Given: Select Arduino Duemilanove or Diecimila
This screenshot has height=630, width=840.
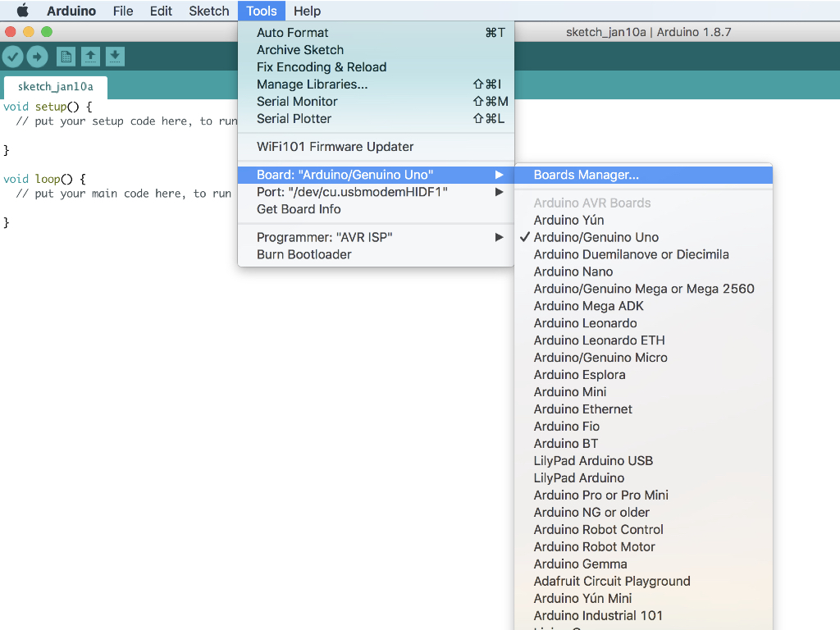Looking at the screenshot, I should tap(643, 254).
